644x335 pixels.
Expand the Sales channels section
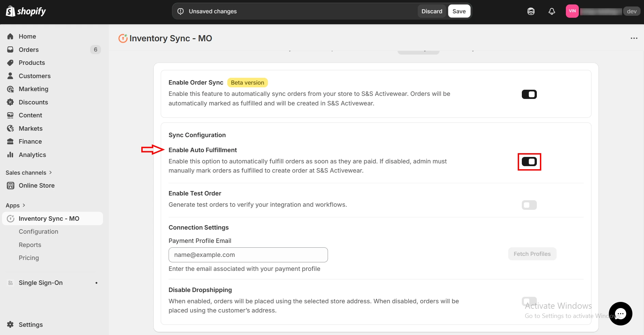[50, 173]
